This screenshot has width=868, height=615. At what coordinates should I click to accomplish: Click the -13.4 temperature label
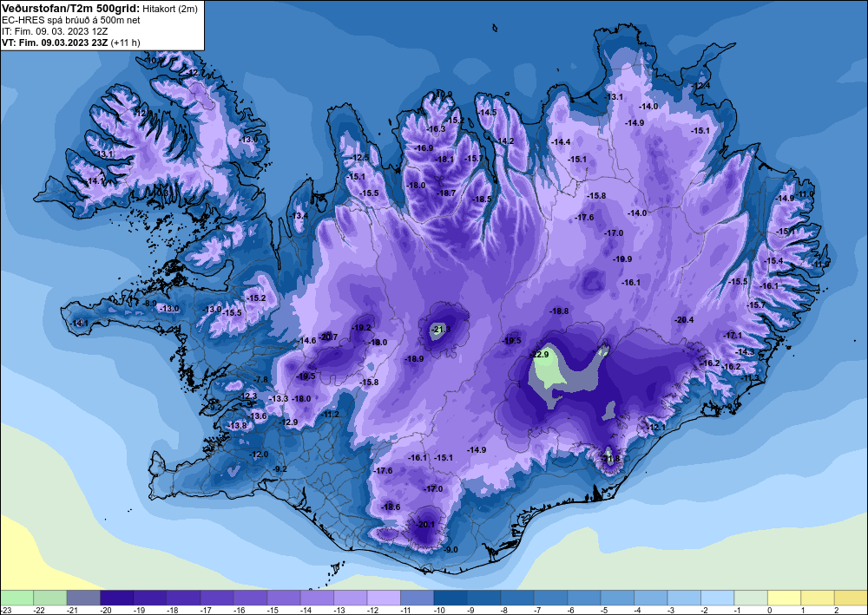click(x=299, y=216)
